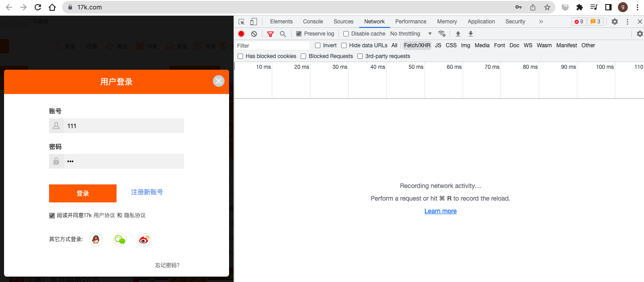Open the Memory tab
644x282 pixels.
pyautogui.click(x=447, y=22)
